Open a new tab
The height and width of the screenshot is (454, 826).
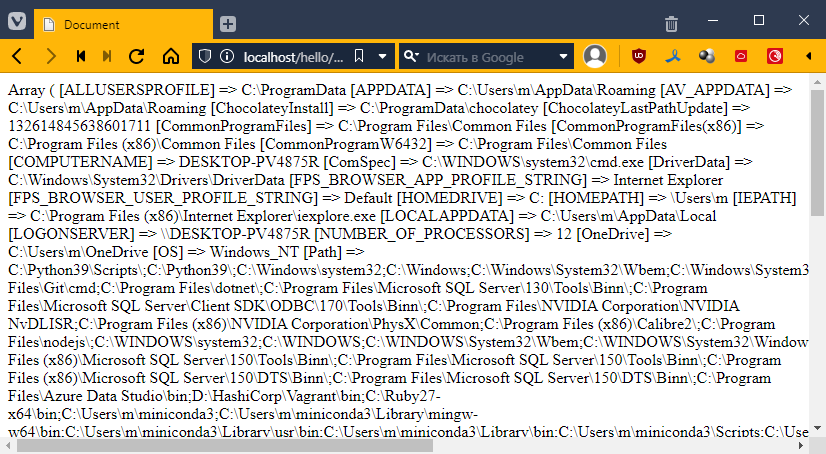(x=228, y=23)
